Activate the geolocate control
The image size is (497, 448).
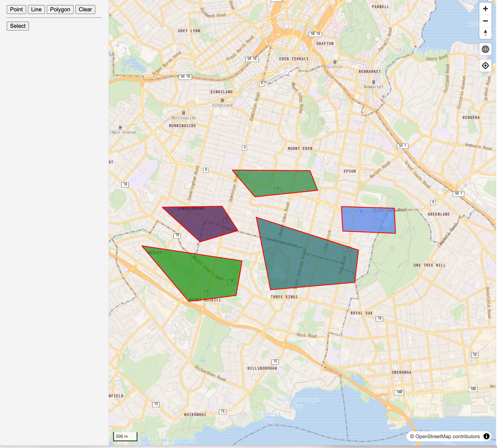pyautogui.click(x=485, y=65)
